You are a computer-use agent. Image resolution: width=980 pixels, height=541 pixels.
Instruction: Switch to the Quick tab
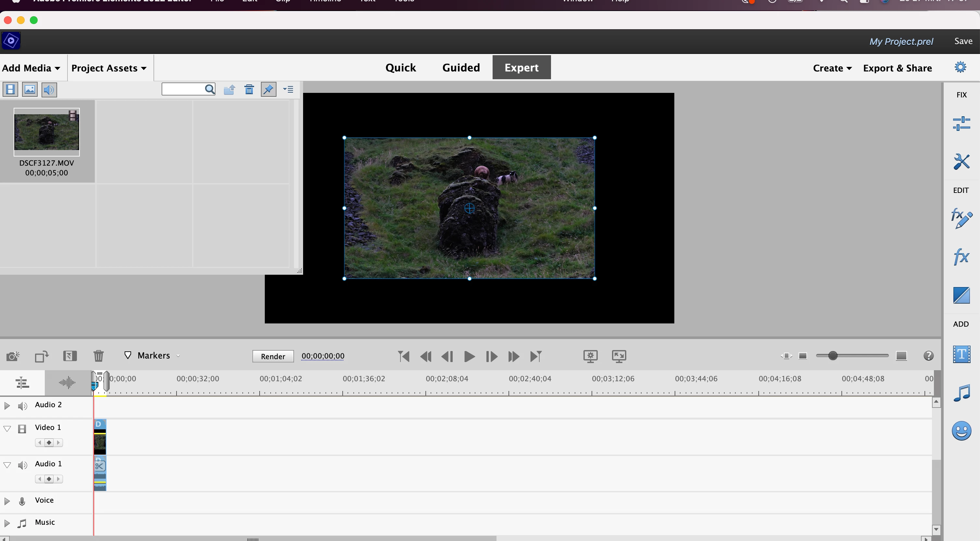click(400, 68)
